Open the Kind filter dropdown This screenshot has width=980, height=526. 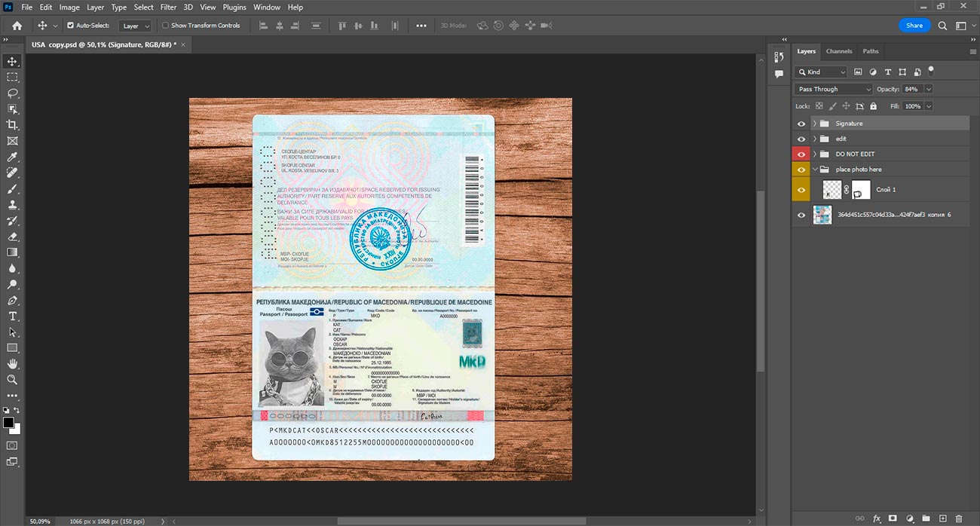click(x=822, y=72)
